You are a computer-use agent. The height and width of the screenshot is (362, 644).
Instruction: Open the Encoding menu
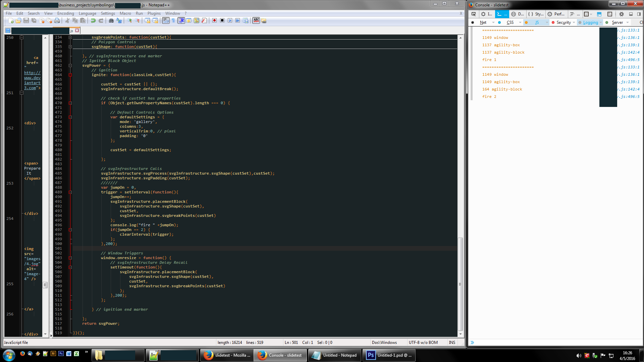pos(65,13)
